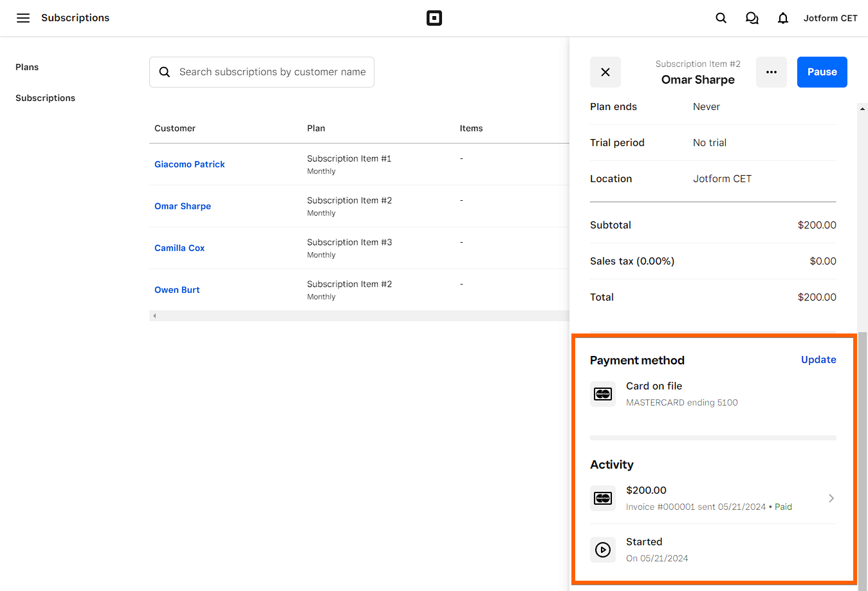Open search with the magnifier icon

coord(721,18)
